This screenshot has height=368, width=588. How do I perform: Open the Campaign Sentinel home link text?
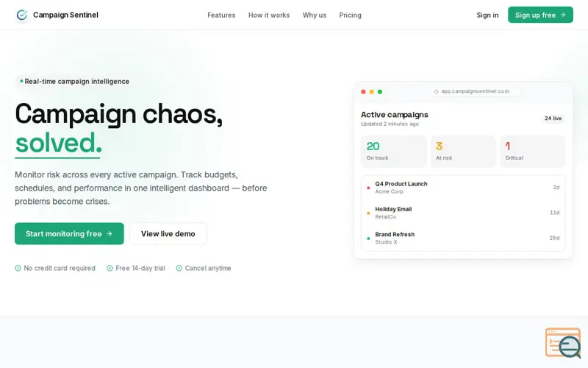65,15
